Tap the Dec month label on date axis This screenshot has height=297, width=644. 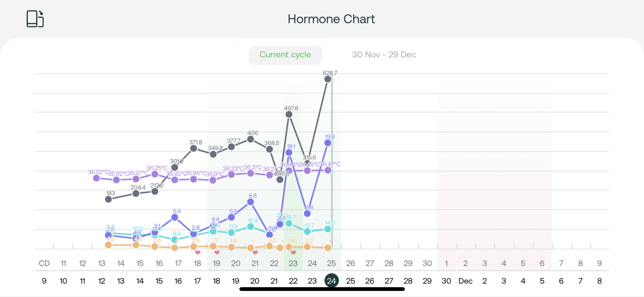coord(465,281)
